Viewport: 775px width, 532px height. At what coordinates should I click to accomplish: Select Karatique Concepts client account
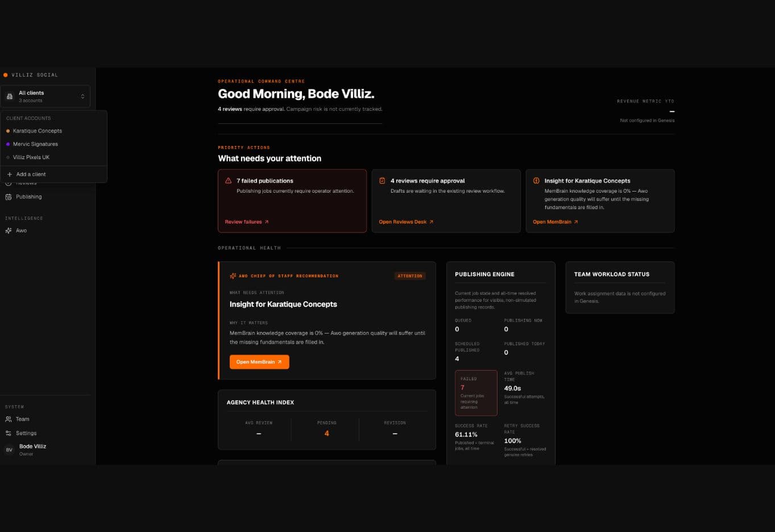[x=53, y=131]
